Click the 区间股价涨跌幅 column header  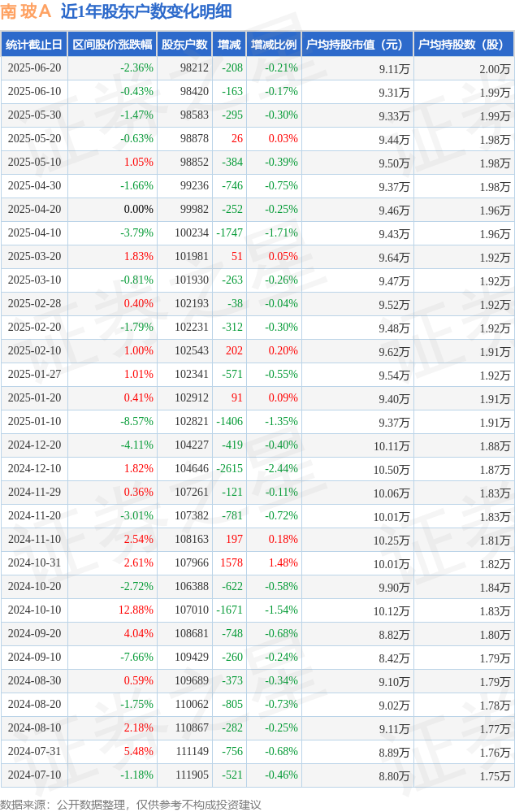pos(112,45)
